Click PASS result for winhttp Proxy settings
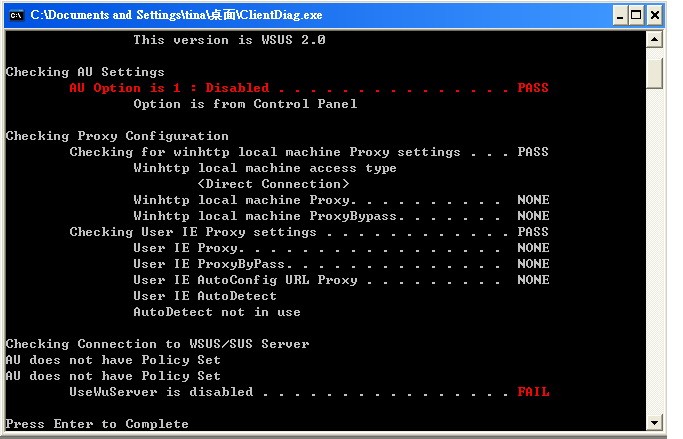Screen dimensions: 683x439 [533, 152]
